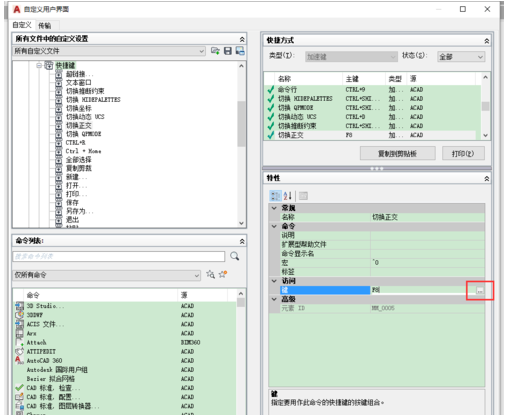Click the 打印 button
The image size is (508, 415).
[x=463, y=153]
